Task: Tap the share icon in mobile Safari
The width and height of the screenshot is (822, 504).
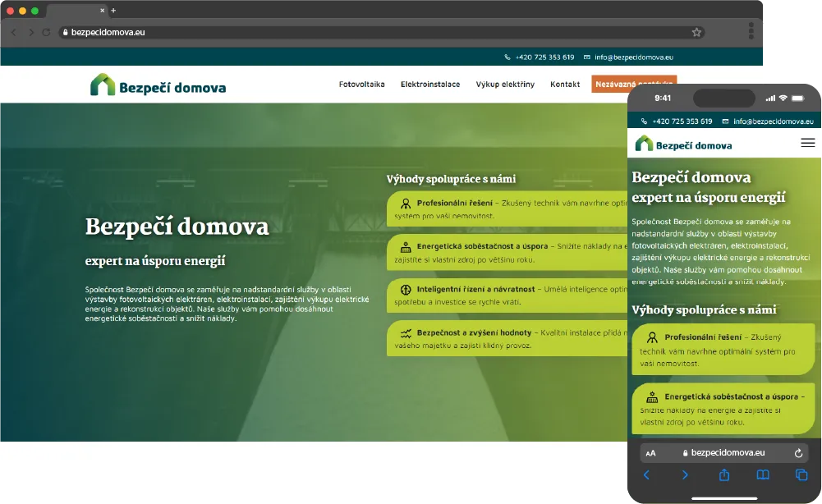Action: pos(724,475)
